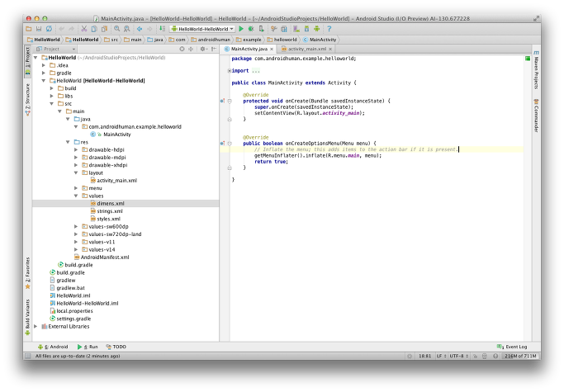564x392 pixels.
Task: Toggle the Favorites side panel
Action: 28,273
